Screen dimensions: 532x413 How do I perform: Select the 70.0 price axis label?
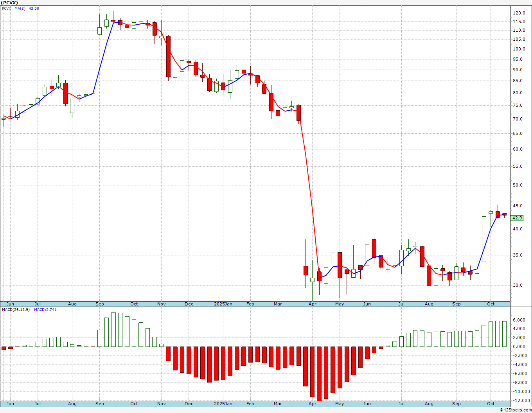519,119
